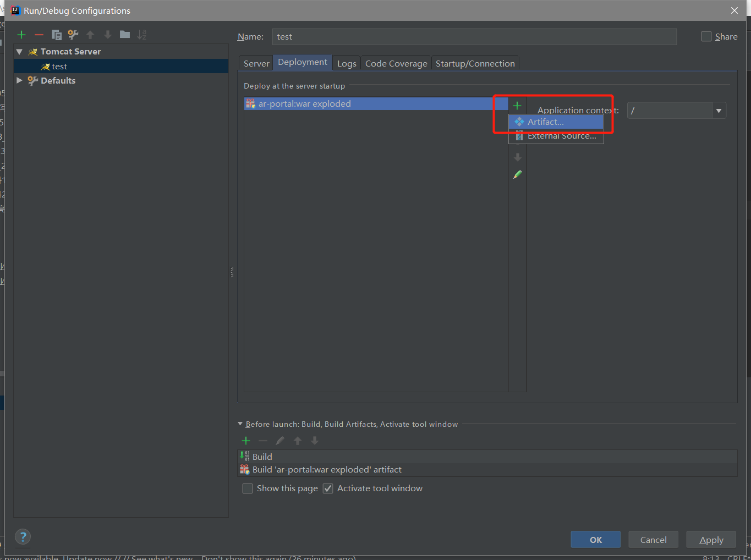Move before-launch task up arrow

pos(298,441)
